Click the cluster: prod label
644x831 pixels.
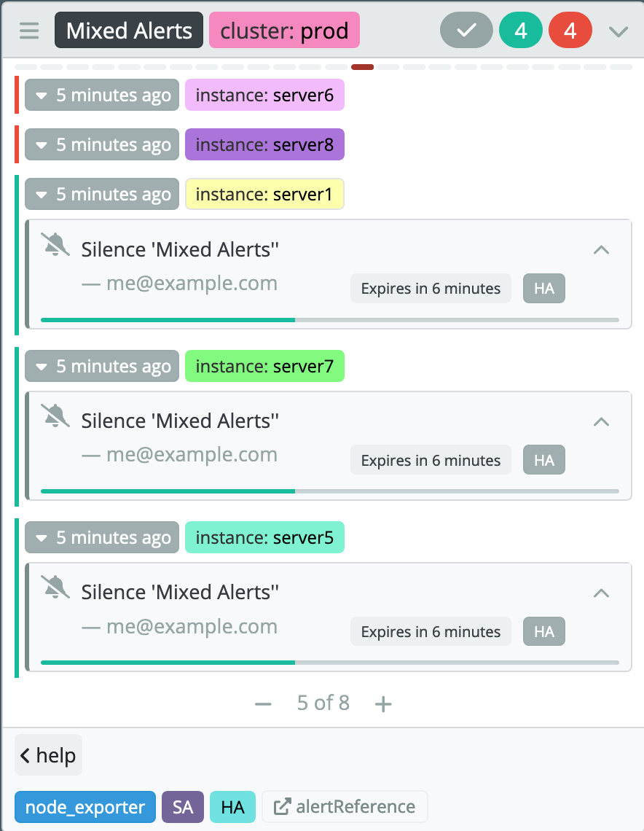pyautogui.click(x=284, y=30)
